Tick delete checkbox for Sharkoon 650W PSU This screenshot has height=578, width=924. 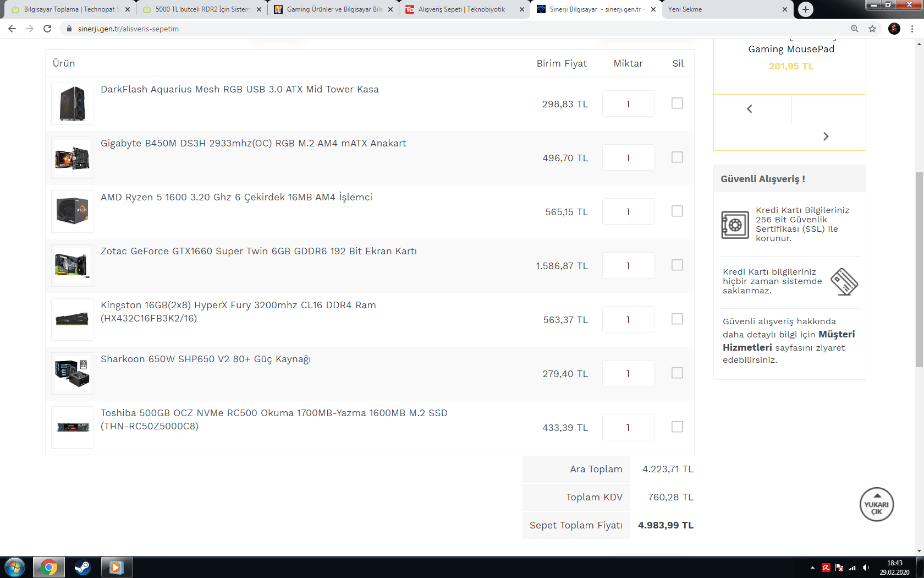point(677,373)
